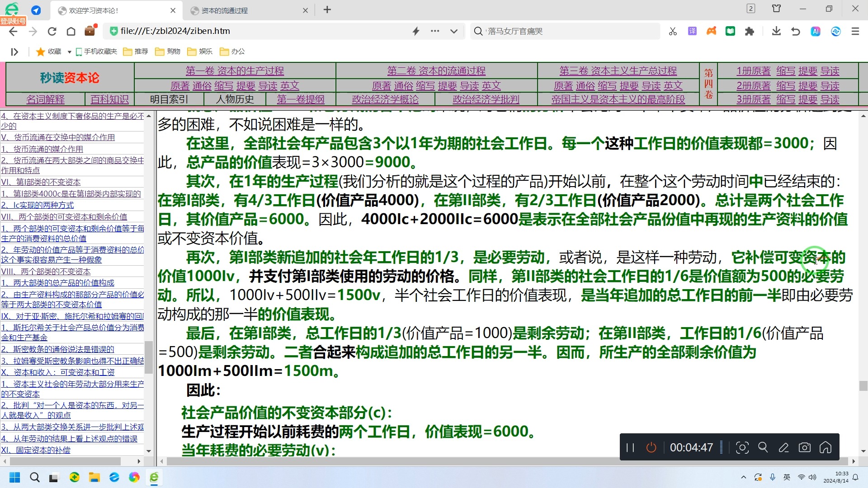Open a new tab with plus button

[x=327, y=9]
